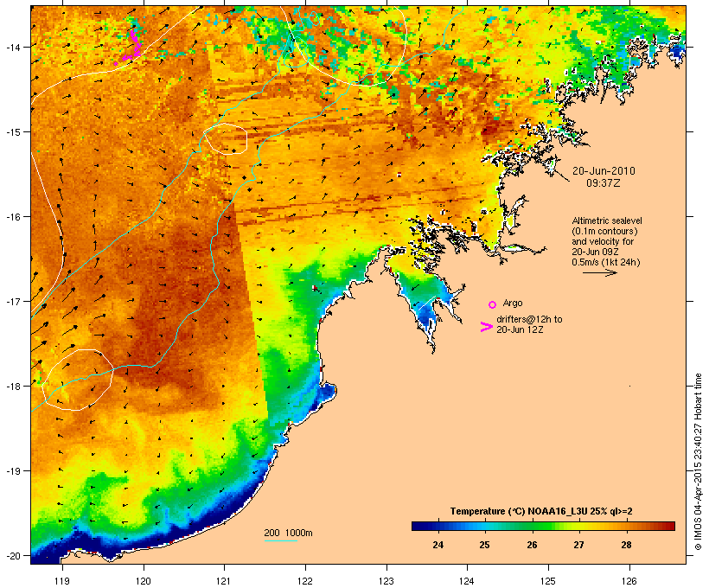
Task: Click the longitude axis label "123"
Action: [x=386, y=581]
